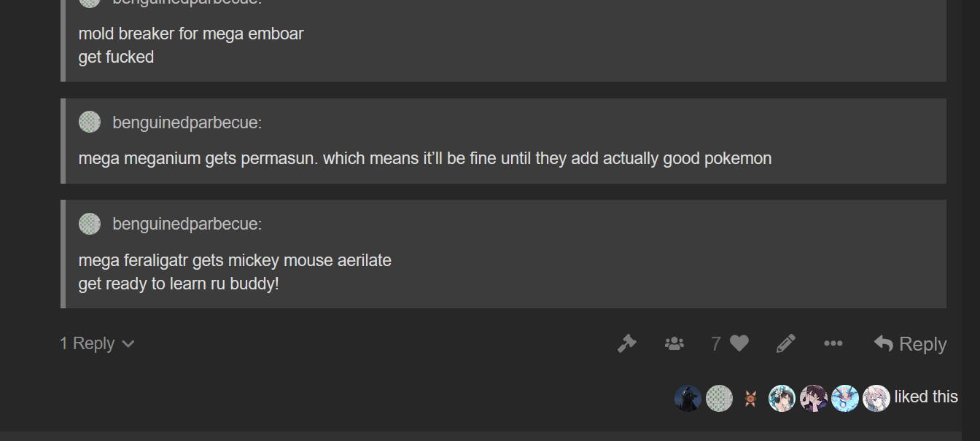980x441 pixels.
Task: Open benguinedparbecue username in meganium quote
Action: click(187, 122)
